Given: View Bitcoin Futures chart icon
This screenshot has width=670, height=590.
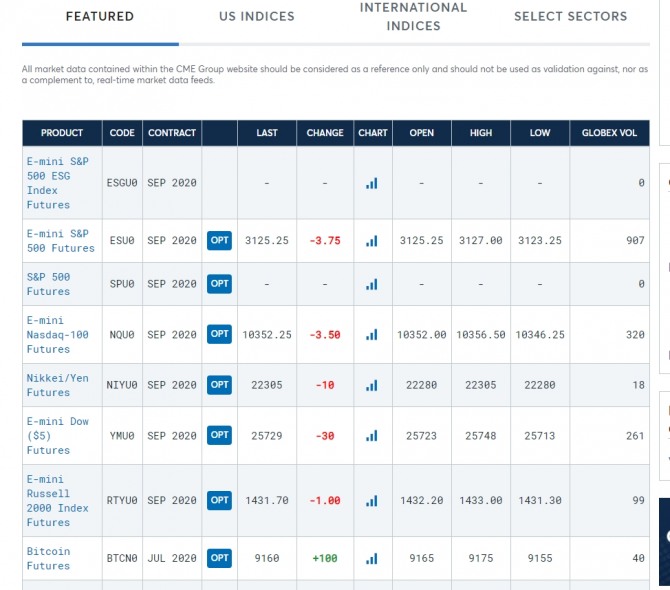Looking at the screenshot, I should pyautogui.click(x=372, y=558).
